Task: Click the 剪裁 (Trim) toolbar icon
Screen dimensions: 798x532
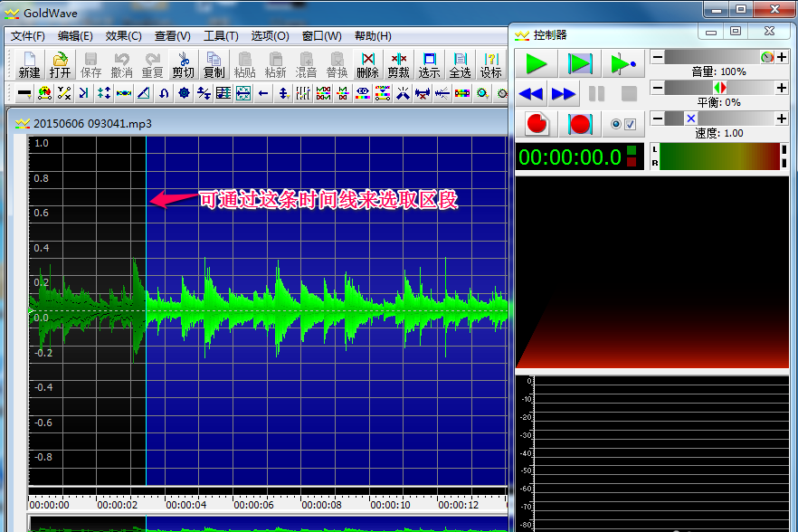Action: 398,64
